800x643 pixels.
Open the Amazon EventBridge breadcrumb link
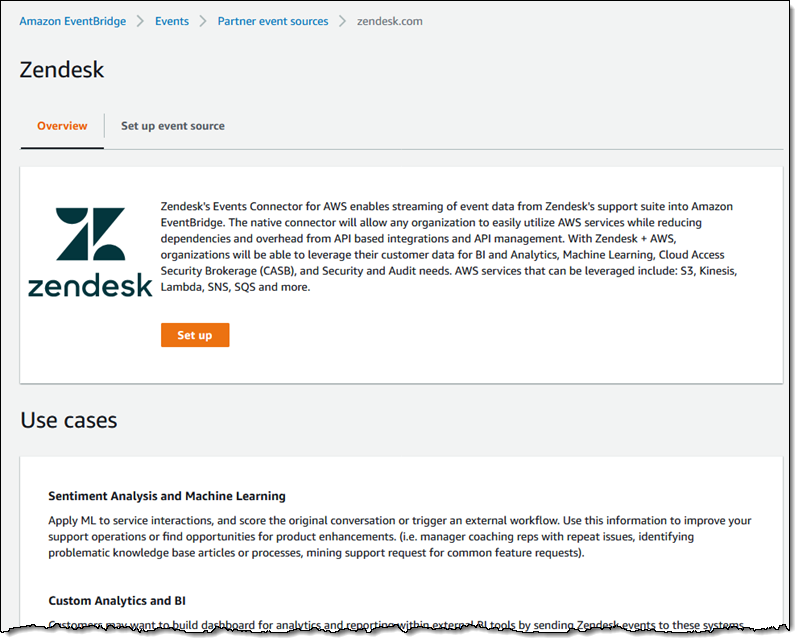[73, 21]
